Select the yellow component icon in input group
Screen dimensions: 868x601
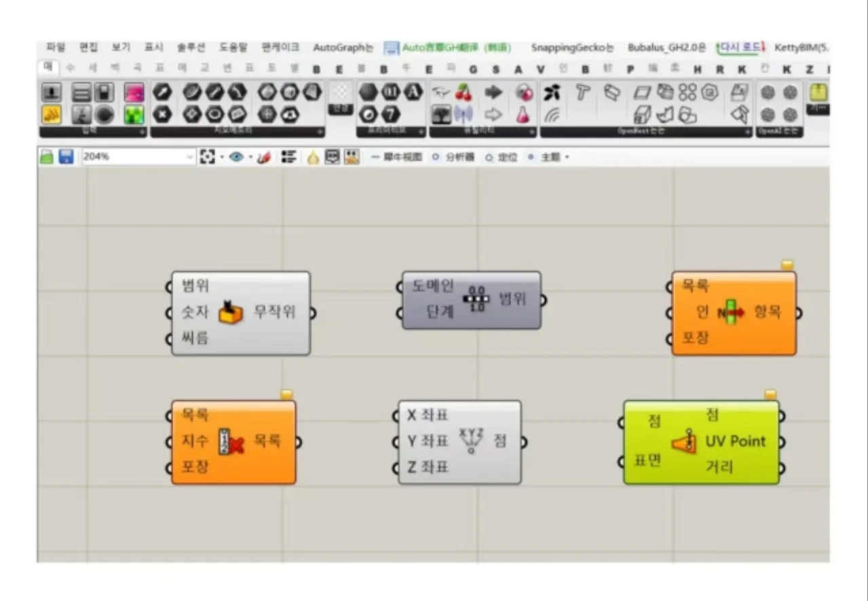[x=52, y=114]
